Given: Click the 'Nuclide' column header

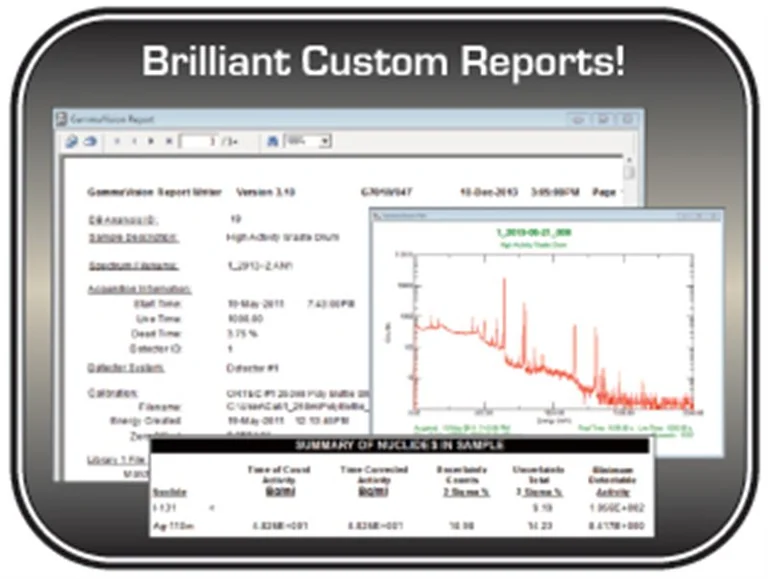Looking at the screenshot, I should point(169,492).
